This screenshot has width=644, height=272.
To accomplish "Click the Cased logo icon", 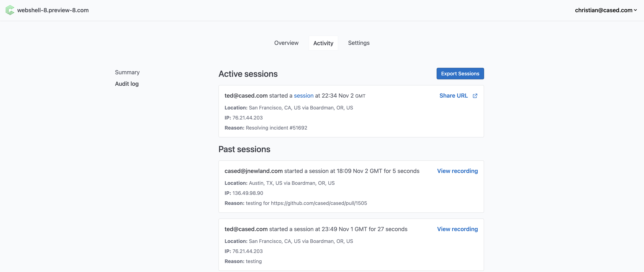I will (10, 10).
